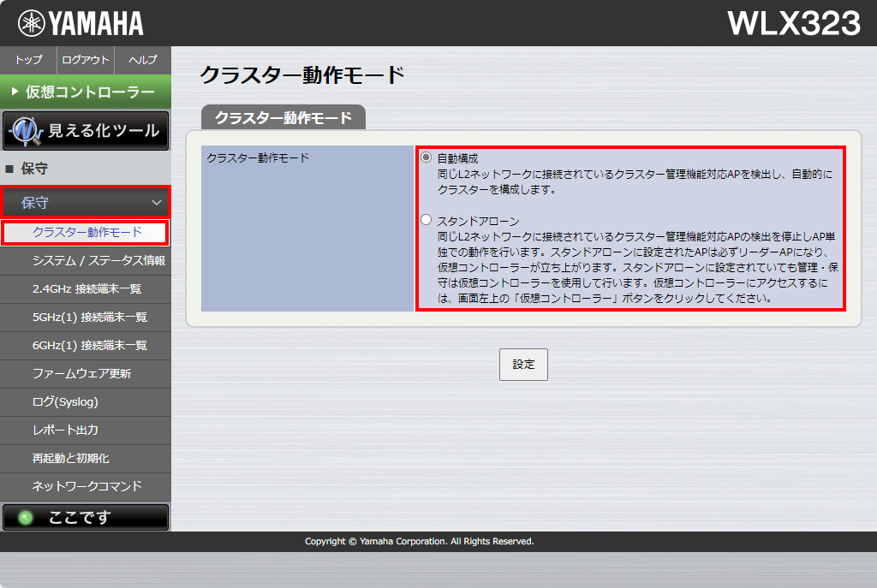The image size is (877, 588).
Task: Open 再起動と初期化 page
Action: click(70, 458)
